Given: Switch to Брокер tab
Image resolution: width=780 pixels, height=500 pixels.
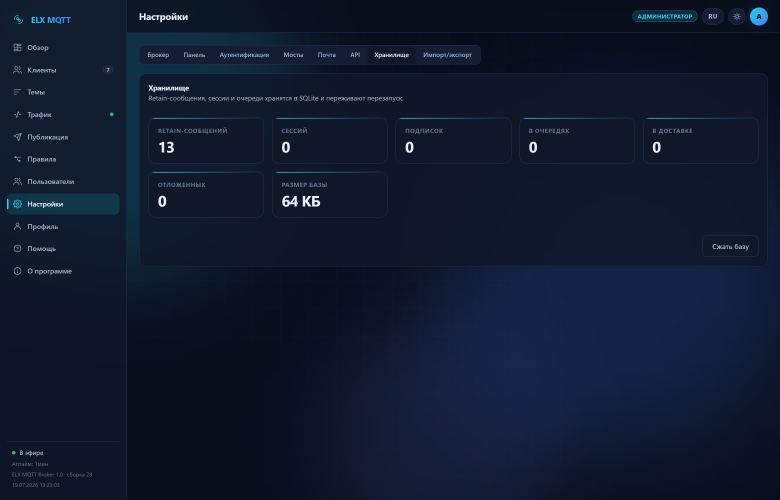Looking at the screenshot, I should click(158, 55).
